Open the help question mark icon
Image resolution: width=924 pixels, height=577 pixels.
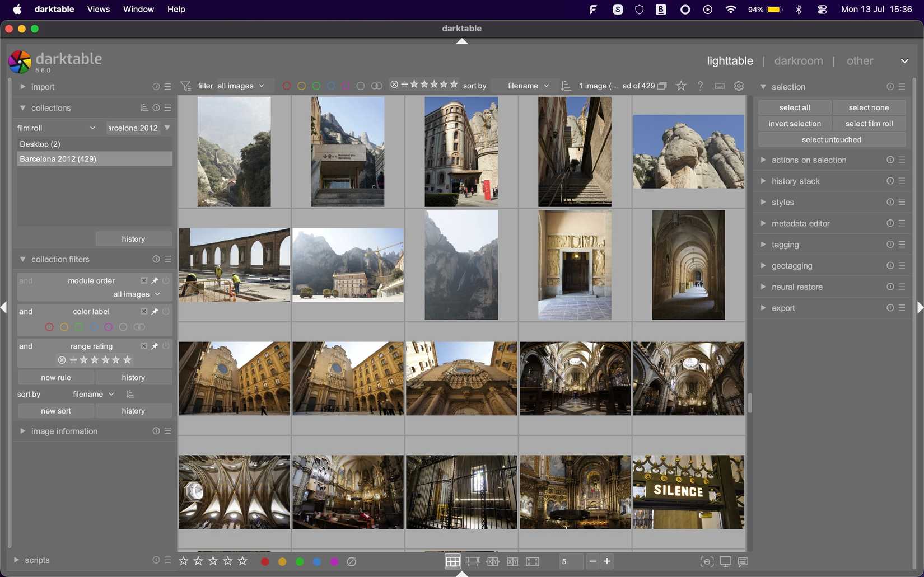point(700,86)
